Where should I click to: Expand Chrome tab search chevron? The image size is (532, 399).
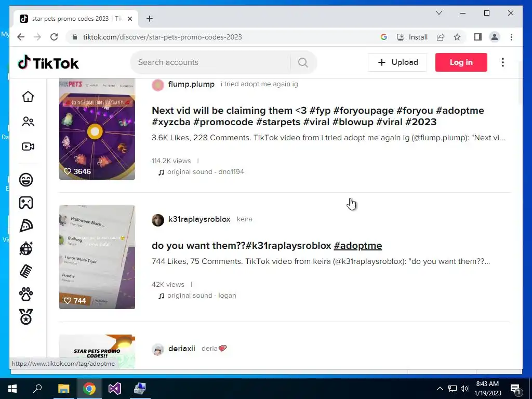pos(438,13)
